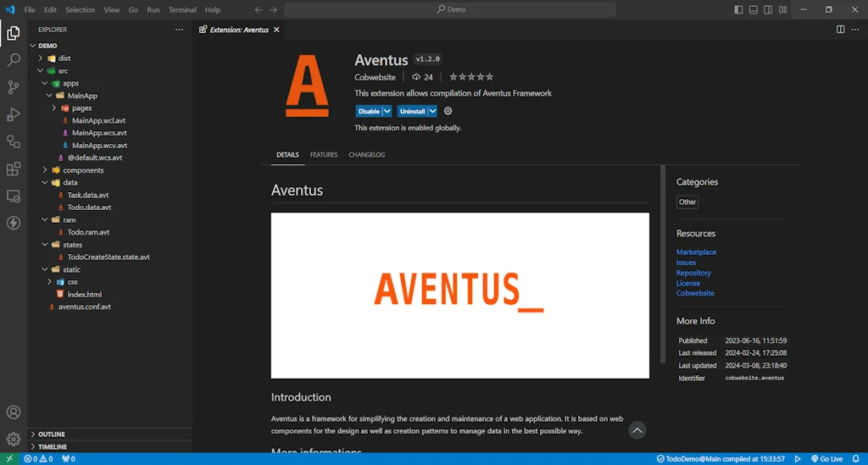Image resolution: width=868 pixels, height=465 pixels.
Task: Switch to the CHANGELOG tab
Action: point(366,155)
